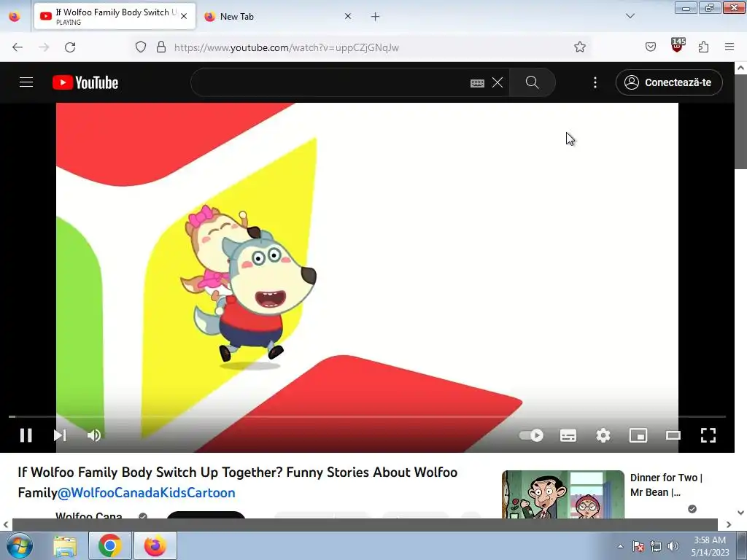This screenshot has height=560, width=747.
Task: Toggle subtitles/closed captions
Action: 568,435
